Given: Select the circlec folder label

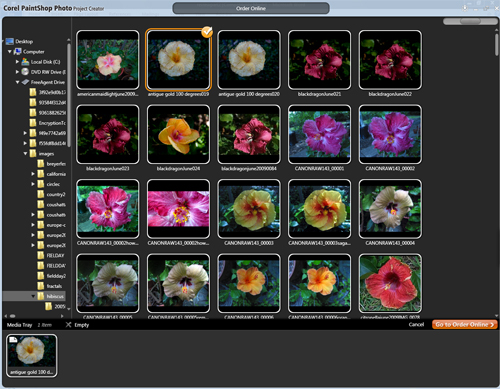Looking at the screenshot, I should (x=53, y=184).
